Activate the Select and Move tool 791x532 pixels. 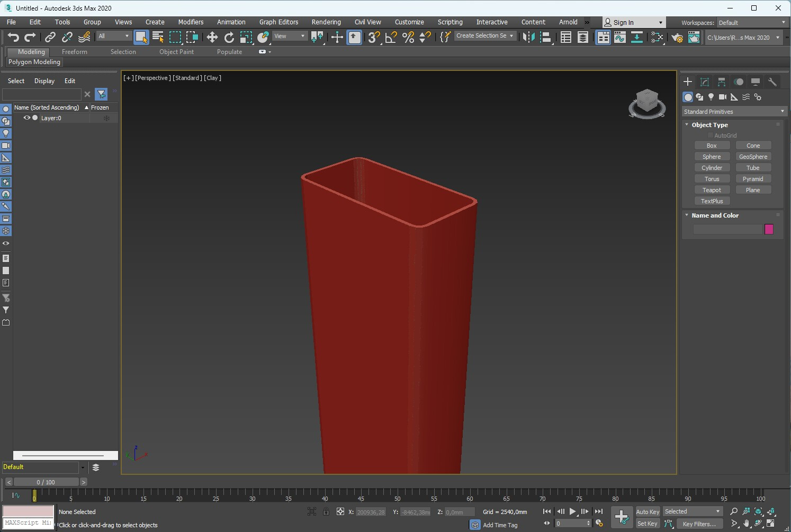click(x=212, y=37)
